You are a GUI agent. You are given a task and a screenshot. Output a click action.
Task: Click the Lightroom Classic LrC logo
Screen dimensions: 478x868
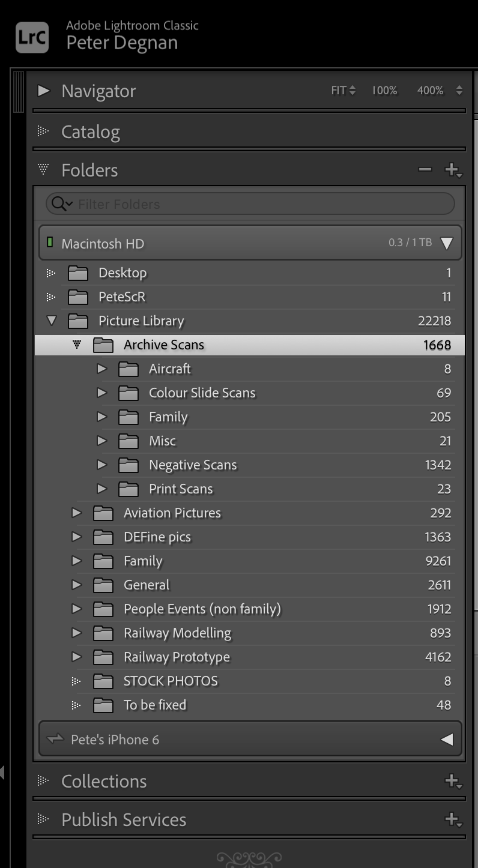32,37
